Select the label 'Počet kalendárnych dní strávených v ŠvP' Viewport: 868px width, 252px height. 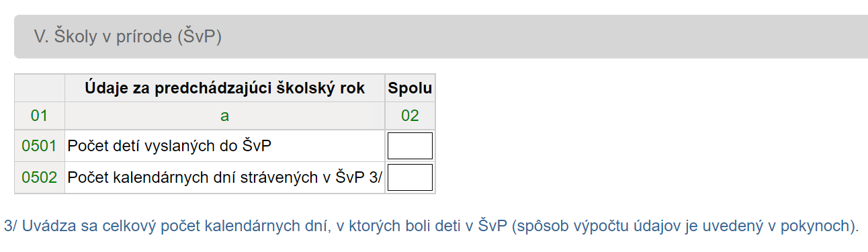[216, 178]
